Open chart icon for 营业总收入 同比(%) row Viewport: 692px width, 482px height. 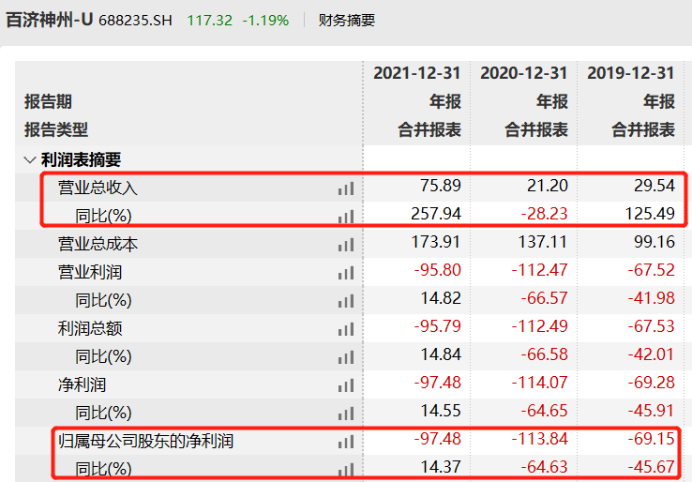point(346,217)
